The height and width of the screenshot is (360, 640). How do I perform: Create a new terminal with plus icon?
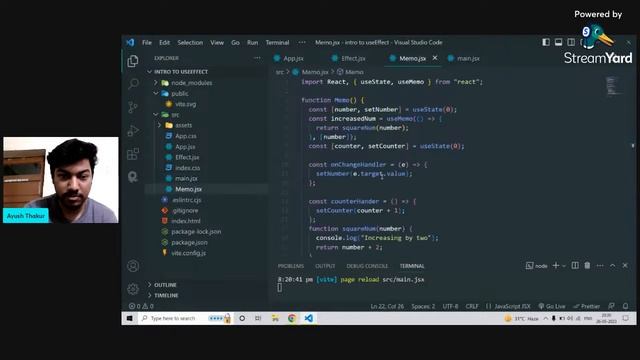pyautogui.click(x=556, y=266)
